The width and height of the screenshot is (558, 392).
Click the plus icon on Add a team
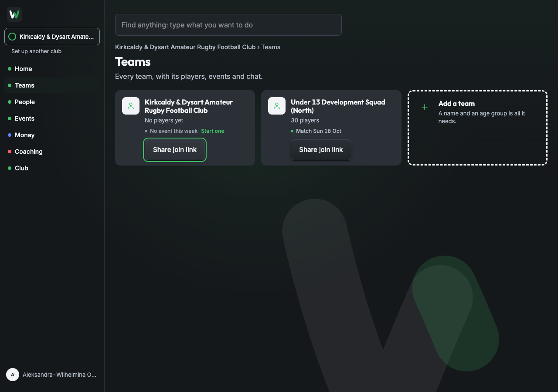pyautogui.click(x=425, y=107)
